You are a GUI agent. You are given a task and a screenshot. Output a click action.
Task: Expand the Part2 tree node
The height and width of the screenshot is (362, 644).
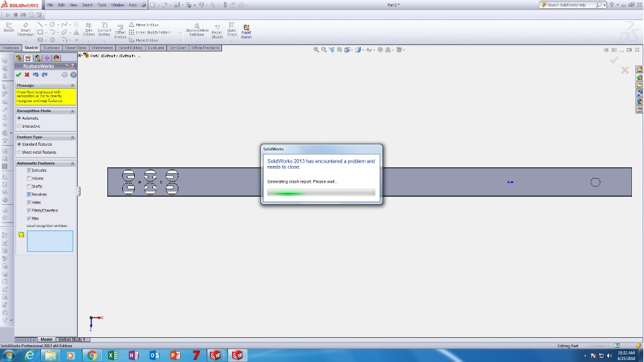coord(80,56)
